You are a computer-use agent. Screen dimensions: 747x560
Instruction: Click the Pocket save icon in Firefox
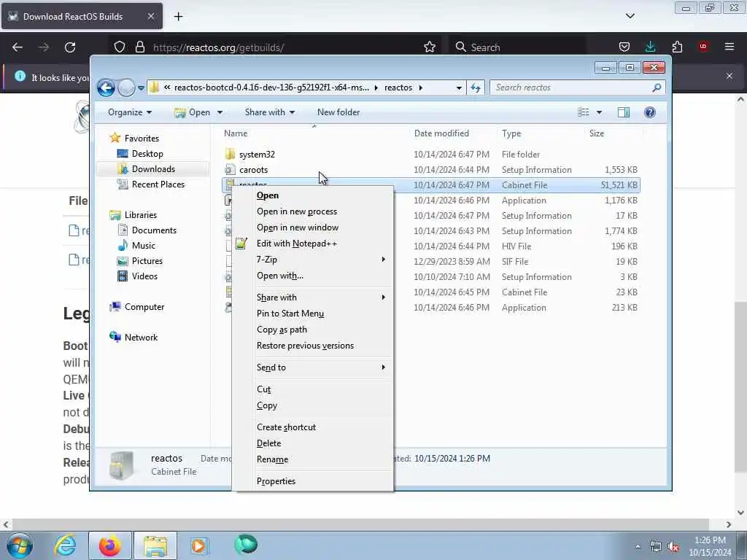[x=624, y=47]
